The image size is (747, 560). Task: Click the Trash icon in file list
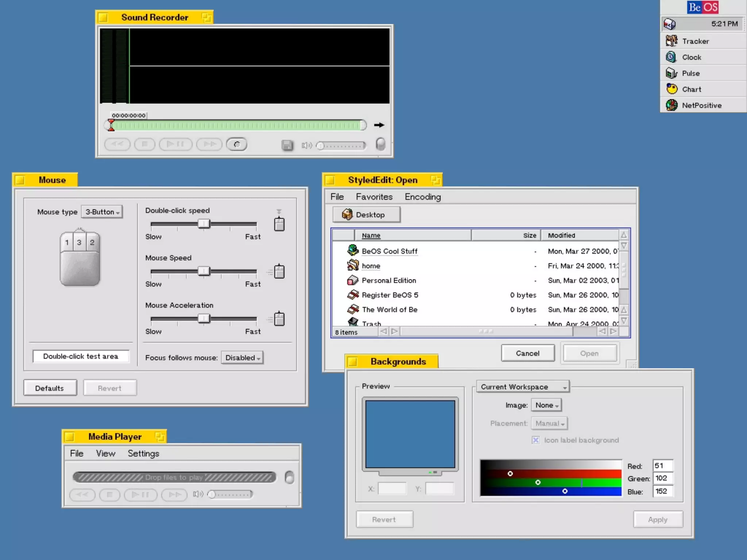tap(353, 322)
